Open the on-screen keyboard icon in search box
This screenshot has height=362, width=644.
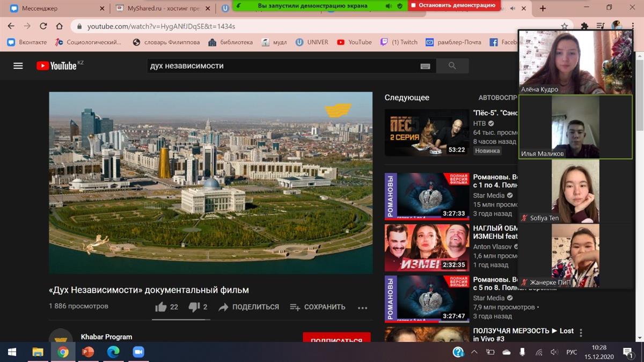click(x=425, y=66)
